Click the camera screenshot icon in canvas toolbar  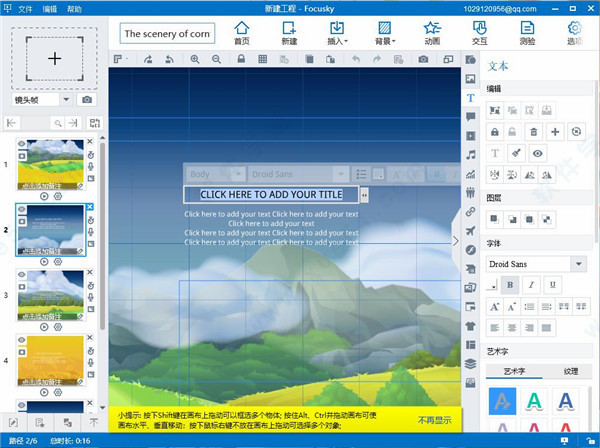(424, 60)
